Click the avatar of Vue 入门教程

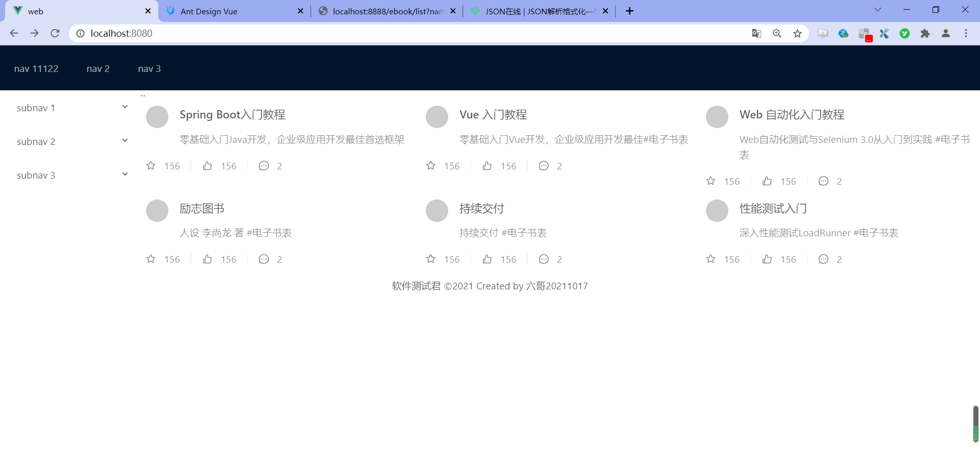(x=437, y=117)
